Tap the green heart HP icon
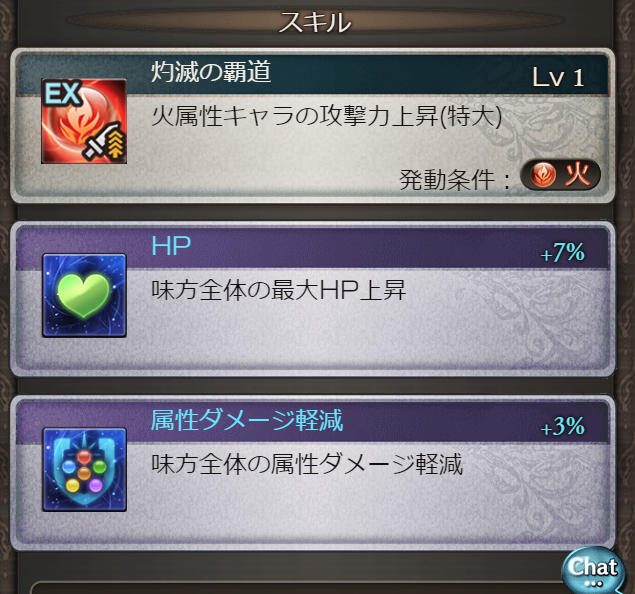Screen dimensions: 635x594 click(84, 296)
